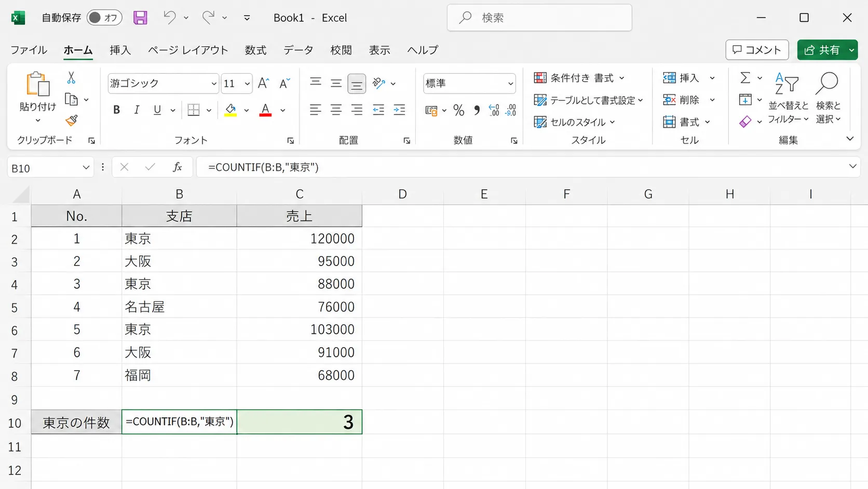Decrease indent icon

click(378, 110)
